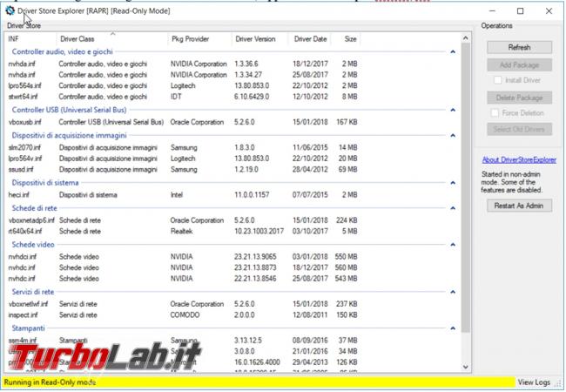The width and height of the screenshot is (566, 392).
Task: Select the vboxusb.inf row
Action: (183, 122)
